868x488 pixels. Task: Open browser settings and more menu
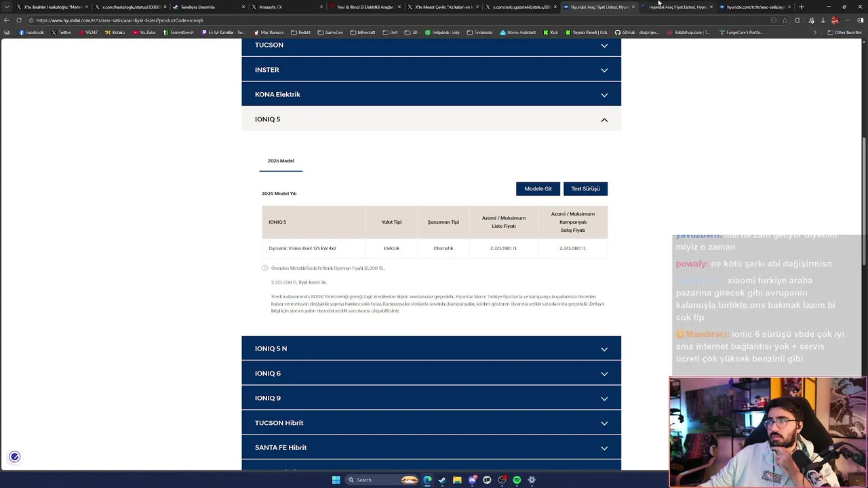(848, 20)
